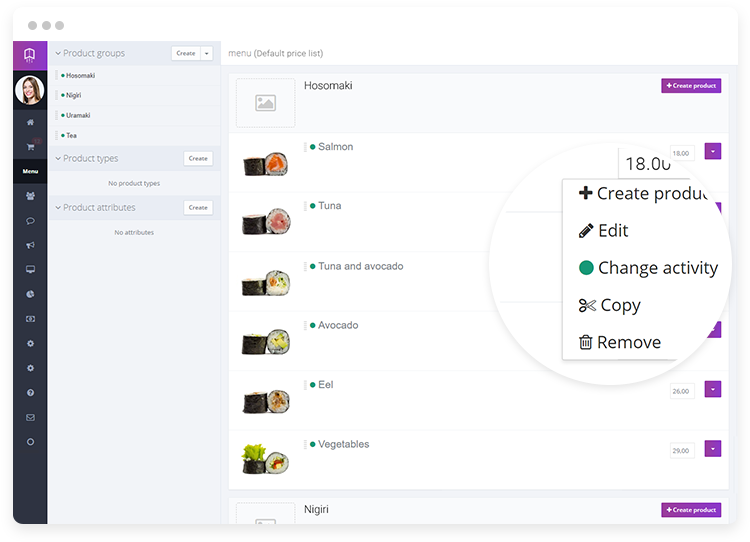This screenshot has width=750, height=542.
Task: Select the active Menu sidebar item
Action: coord(30,171)
